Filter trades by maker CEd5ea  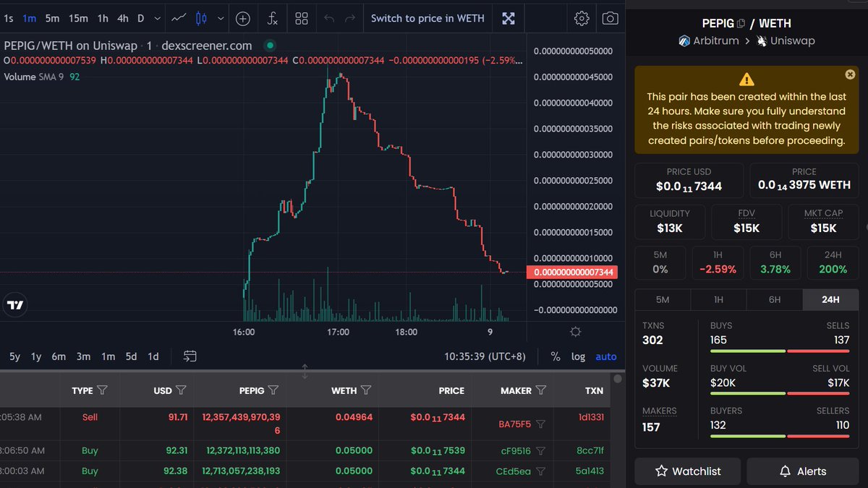point(541,471)
